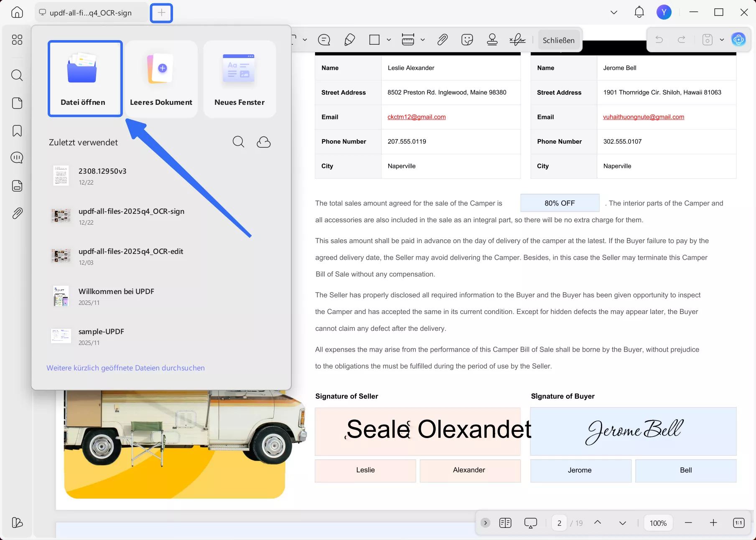This screenshot has height=540, width=756.
Task: Open the search panel in left sidebar
Action: (x=17, y=75)
